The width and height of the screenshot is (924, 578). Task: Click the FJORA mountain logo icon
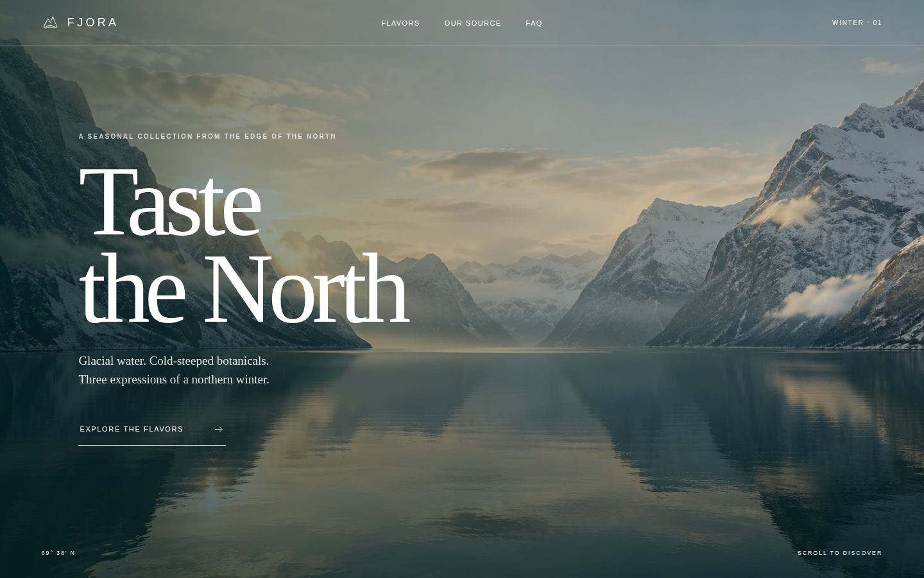pos(50,22)
